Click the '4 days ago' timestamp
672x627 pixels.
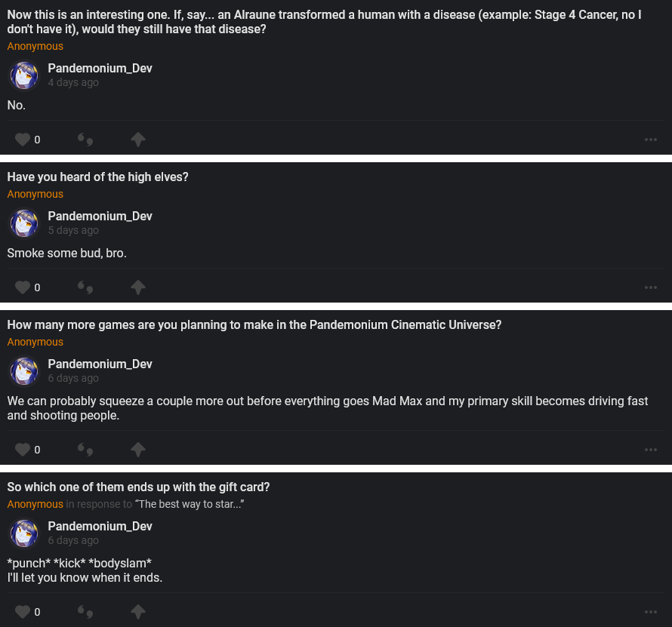point(73,82)
